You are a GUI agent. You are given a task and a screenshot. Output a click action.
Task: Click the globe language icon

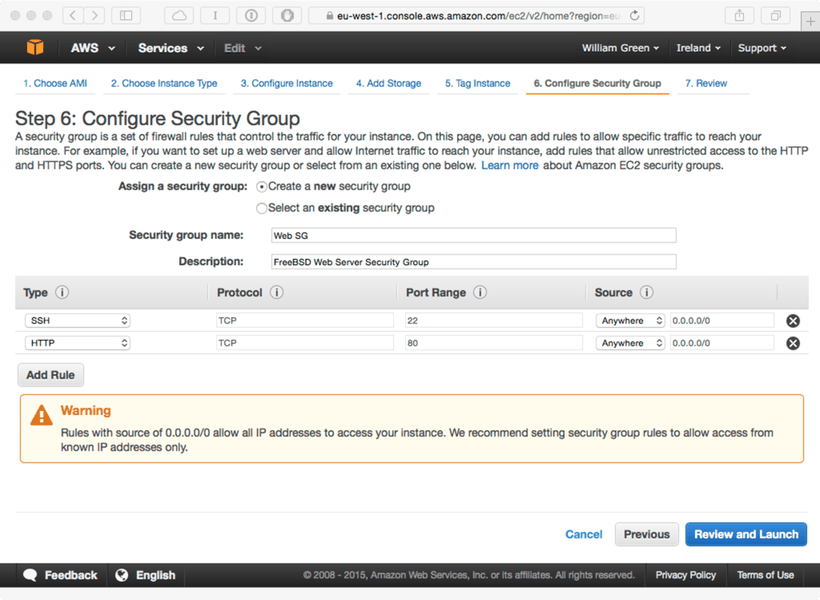122,575
